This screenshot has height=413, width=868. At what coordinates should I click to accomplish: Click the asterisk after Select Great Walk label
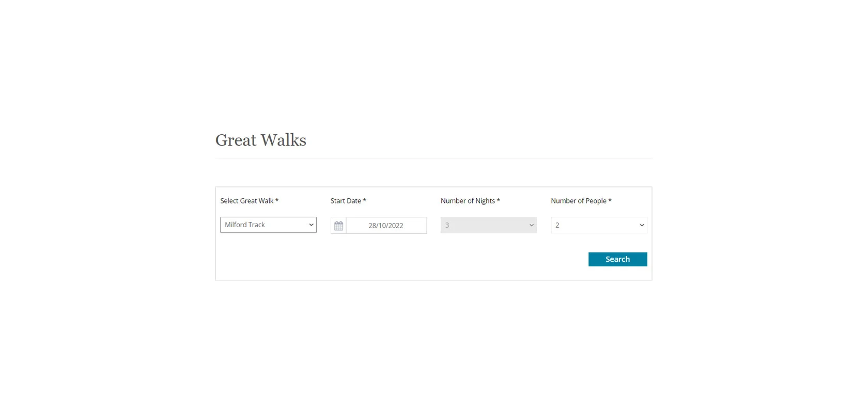tap(277, 200)
